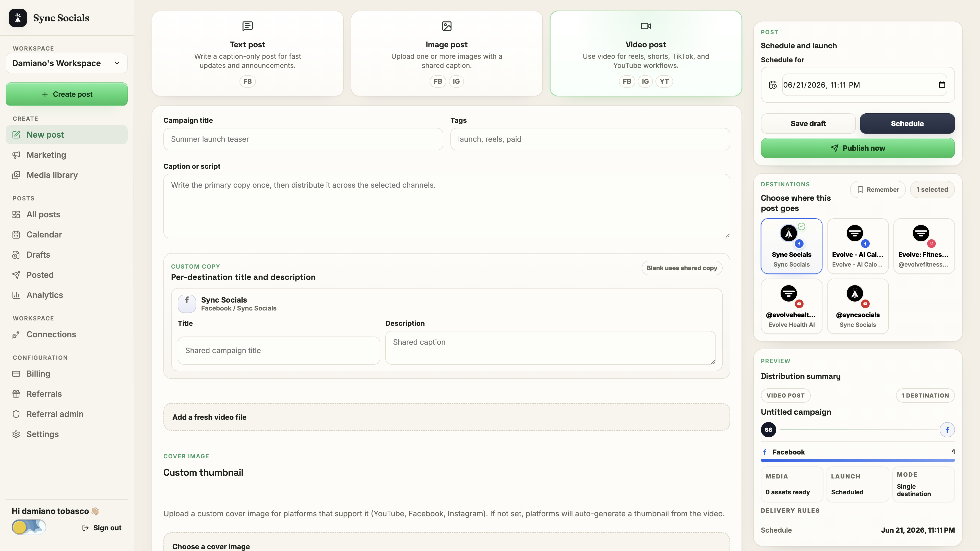
Task: Click the Billing card icon
Action: coord(16,374)
